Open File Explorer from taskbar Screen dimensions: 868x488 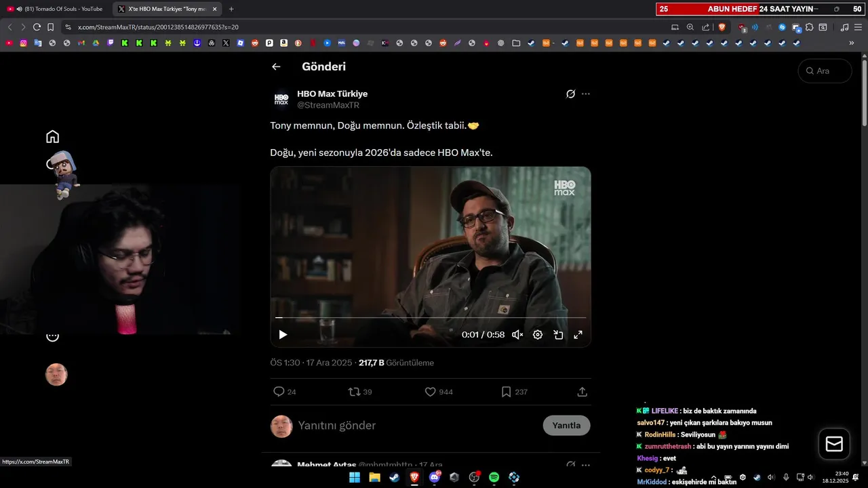[x=374, y=477]
